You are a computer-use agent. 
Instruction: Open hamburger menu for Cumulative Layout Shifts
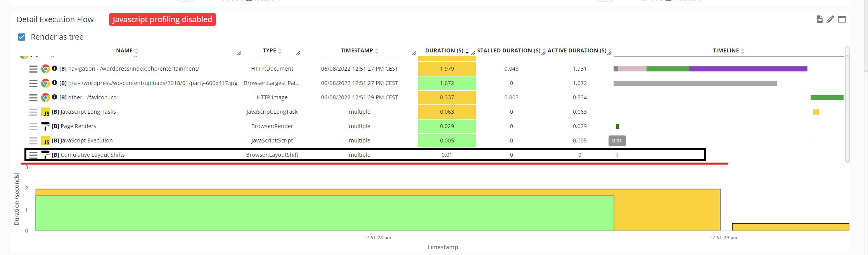point(33,155)
